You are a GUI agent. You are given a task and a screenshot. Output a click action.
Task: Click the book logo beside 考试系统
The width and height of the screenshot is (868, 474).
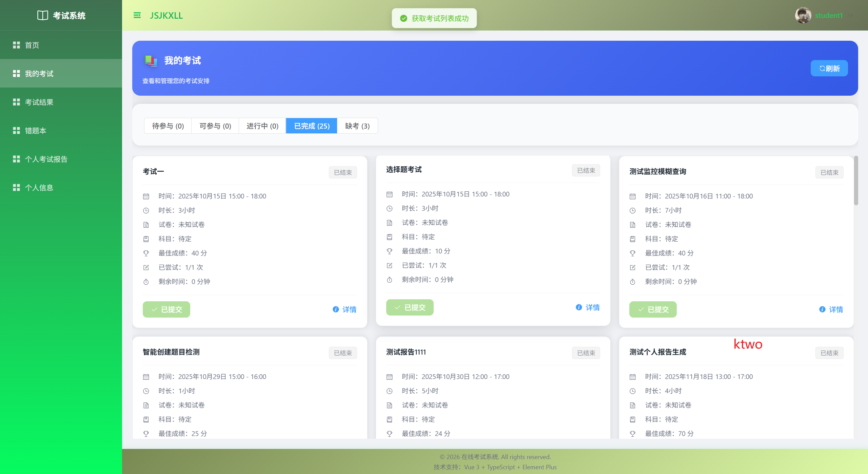(43, 15)
